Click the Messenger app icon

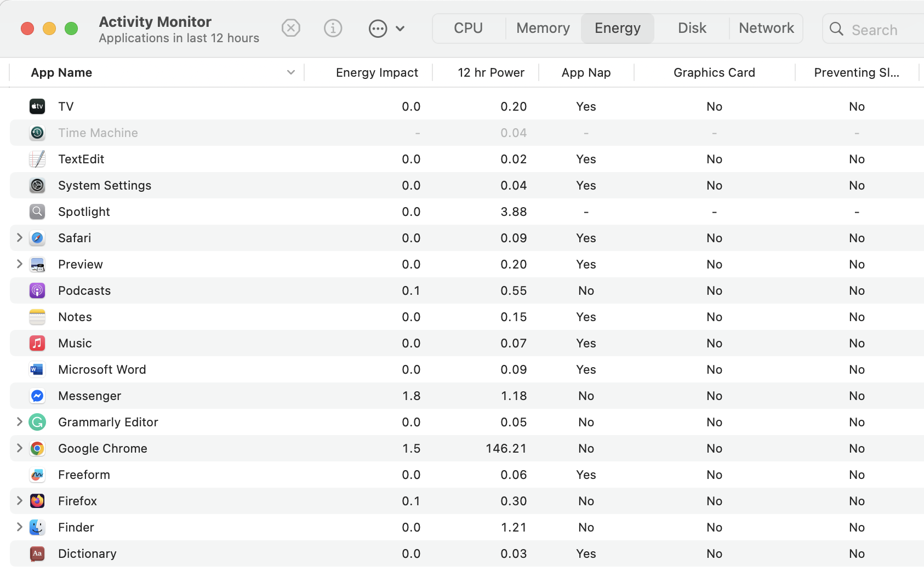coord(37,396)
